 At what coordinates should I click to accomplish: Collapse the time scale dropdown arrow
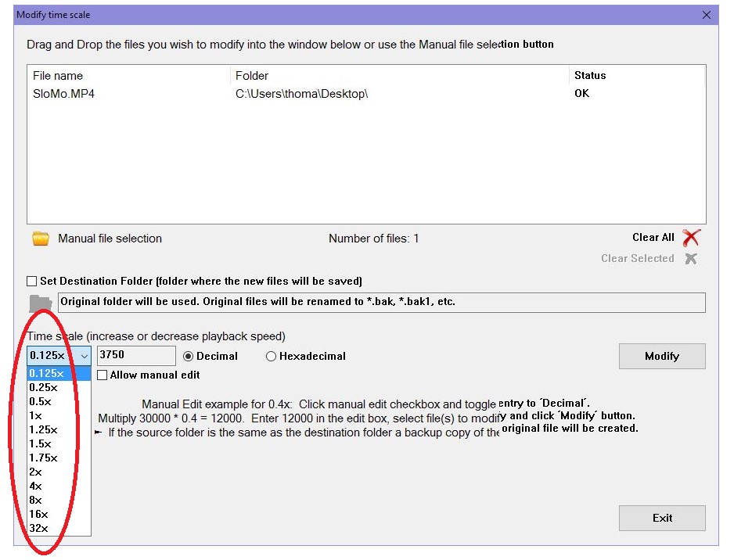(x=84, y=356)
